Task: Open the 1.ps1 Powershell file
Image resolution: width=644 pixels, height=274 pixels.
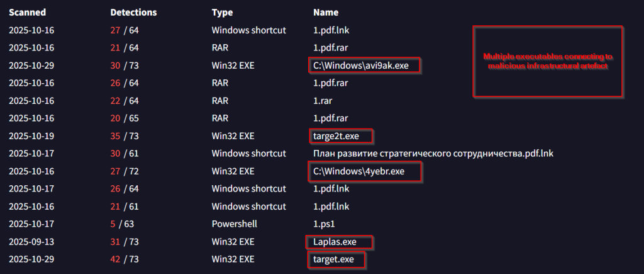Action: [x=323, y=224]
